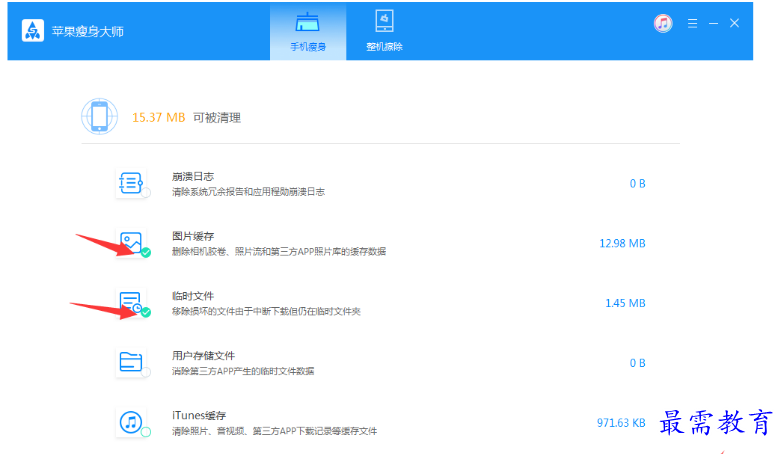Click the 崩溃日志 log icon
781x454 pixels.
pyautogui.click(x=130, y=183)
